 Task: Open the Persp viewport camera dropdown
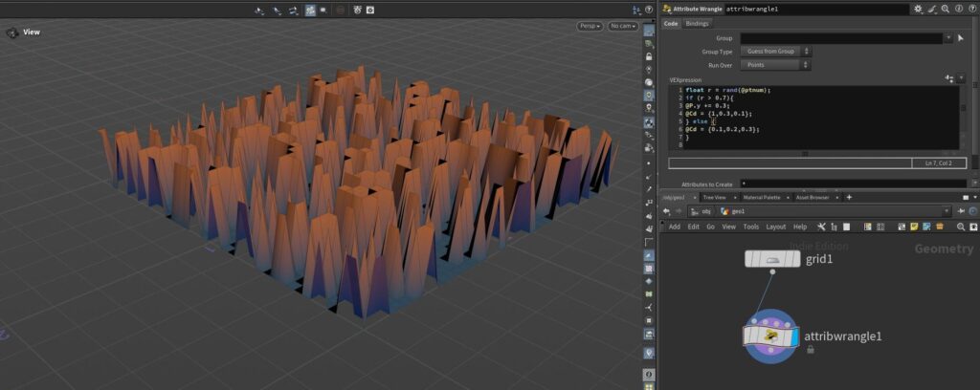tap(589, 26)
